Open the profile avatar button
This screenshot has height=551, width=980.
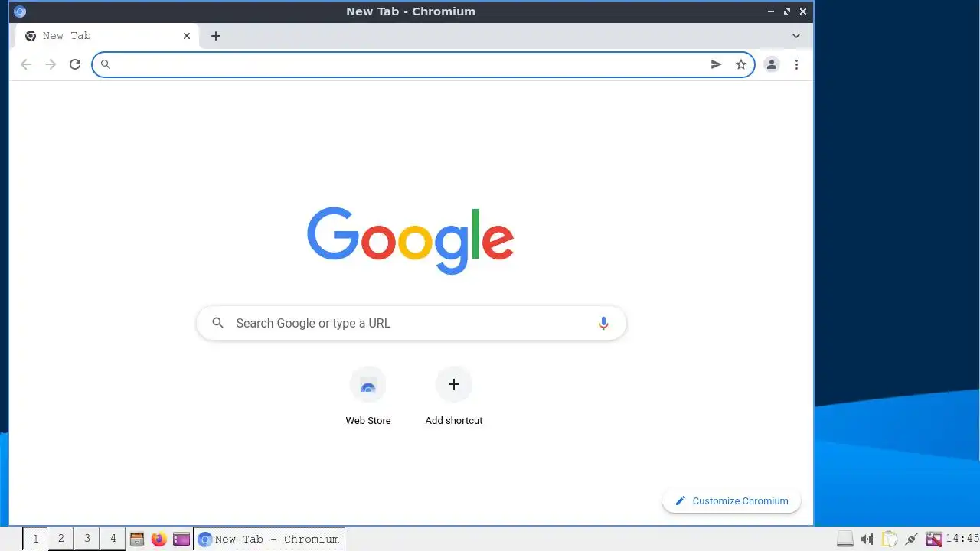(772, 64)
